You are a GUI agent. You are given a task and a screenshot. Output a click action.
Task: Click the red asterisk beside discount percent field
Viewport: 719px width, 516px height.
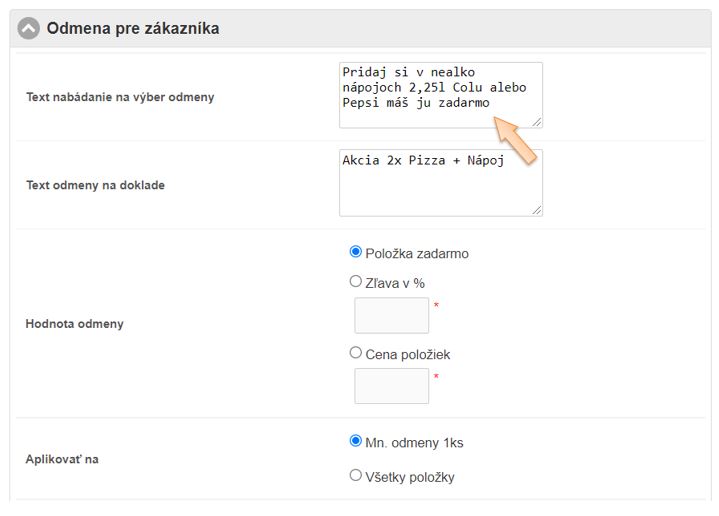[x=436, y=306]
